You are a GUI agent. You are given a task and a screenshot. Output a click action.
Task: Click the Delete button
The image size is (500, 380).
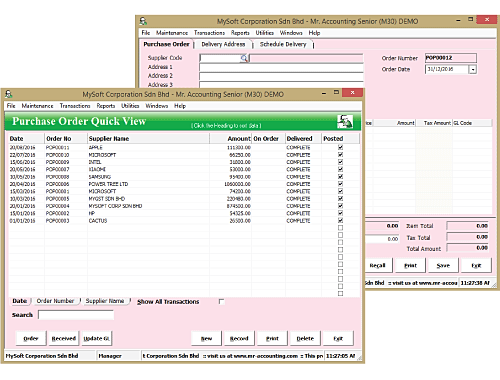tap(305, 339)
